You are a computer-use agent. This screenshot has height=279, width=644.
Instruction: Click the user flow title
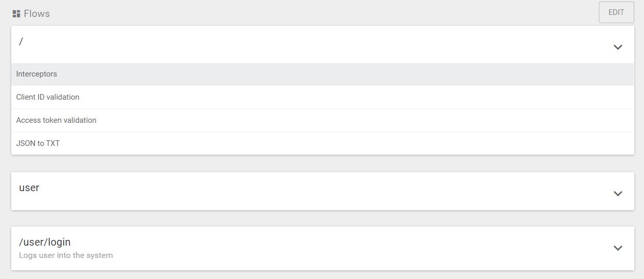[x=29, y=188]
